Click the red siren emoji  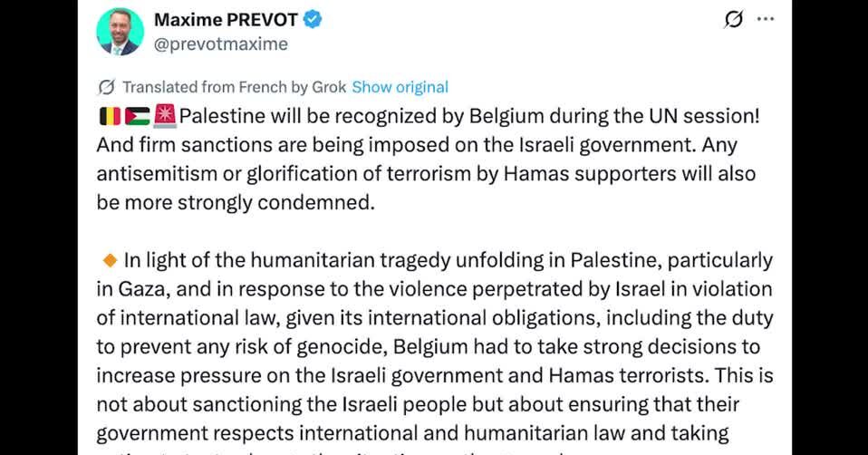pyautogui.click(x=165, y=116)
